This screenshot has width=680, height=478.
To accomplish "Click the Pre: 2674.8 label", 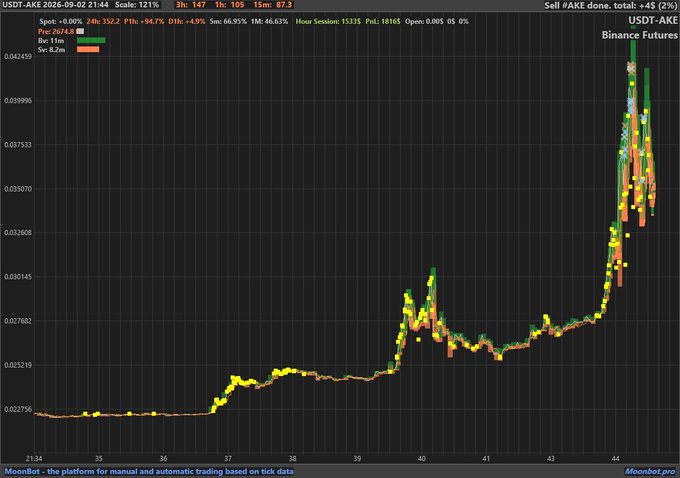I will click(x=56, y=32).
